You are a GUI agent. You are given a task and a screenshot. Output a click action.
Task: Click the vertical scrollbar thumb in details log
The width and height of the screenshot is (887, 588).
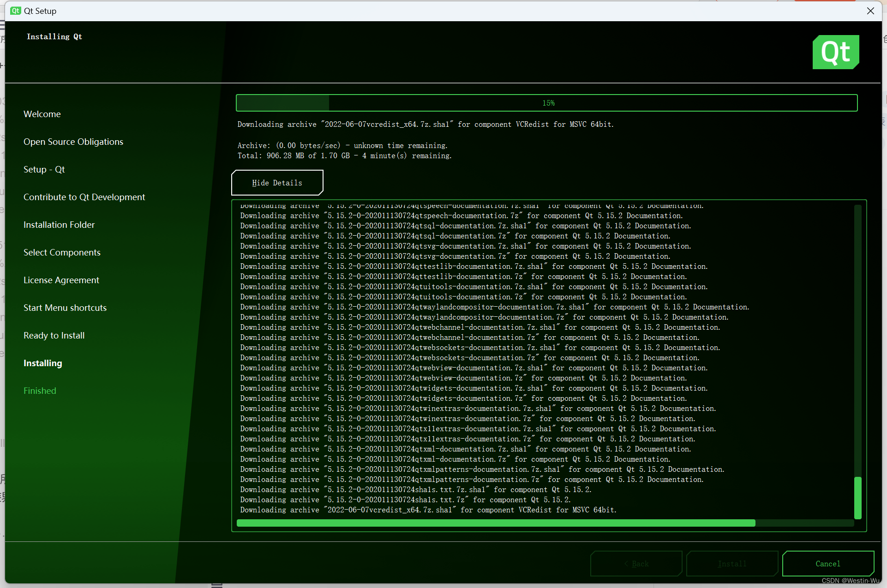pos(858,498)
